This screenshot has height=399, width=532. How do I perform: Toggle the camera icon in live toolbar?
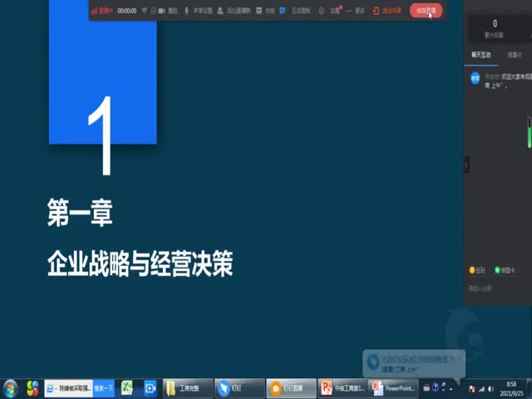tap(162, 11)
